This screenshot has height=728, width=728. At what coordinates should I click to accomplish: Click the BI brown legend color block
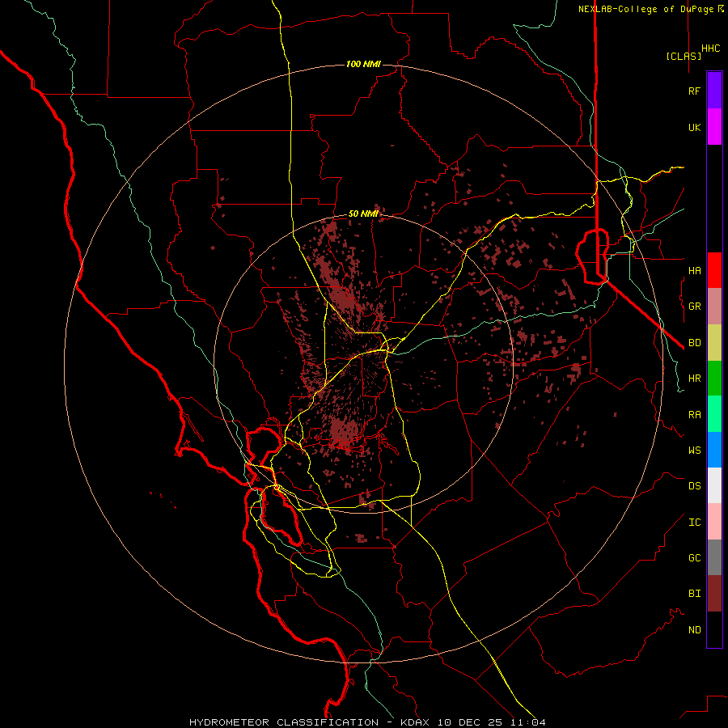(714, 594)
